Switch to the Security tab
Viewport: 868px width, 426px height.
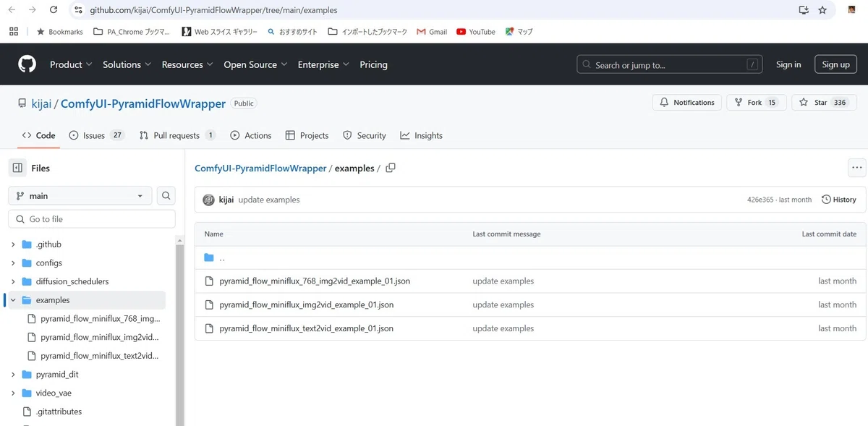pos(364,135)
